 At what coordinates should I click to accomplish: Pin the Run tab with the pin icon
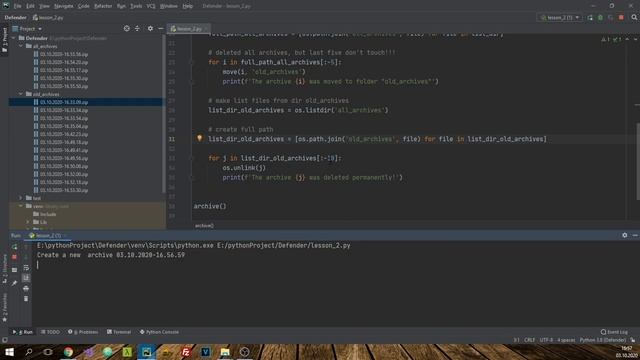(15, 283)
